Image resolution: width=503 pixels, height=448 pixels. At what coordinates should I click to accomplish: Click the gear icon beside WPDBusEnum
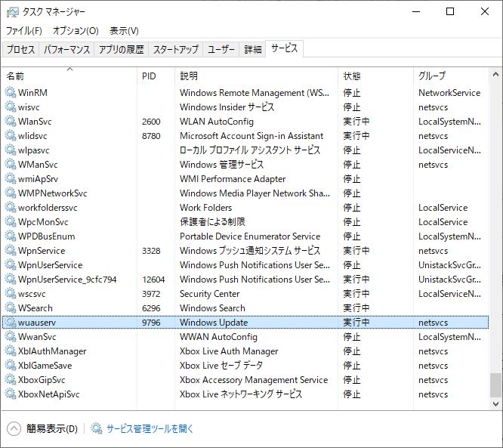(11, 236)
